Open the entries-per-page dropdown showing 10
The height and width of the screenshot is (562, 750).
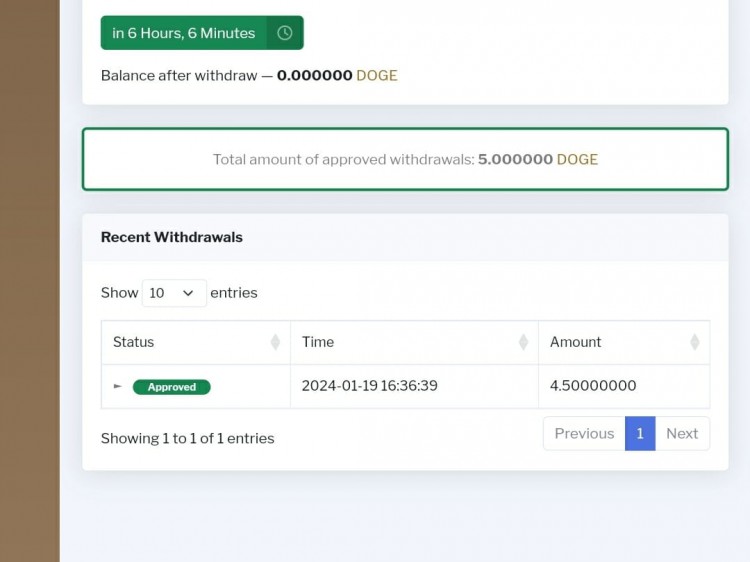coord(174,293)
